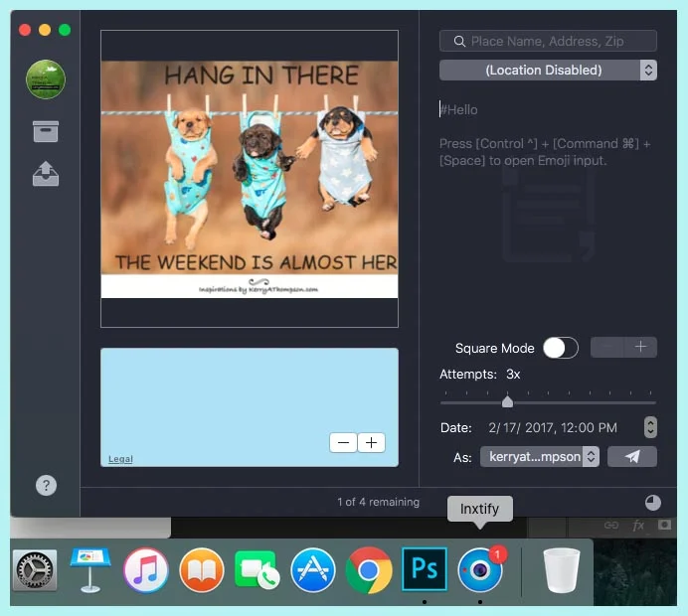Open the account selector kerryat...mpson
Viewport: 688px width, 616px height.
coord(540,457)
